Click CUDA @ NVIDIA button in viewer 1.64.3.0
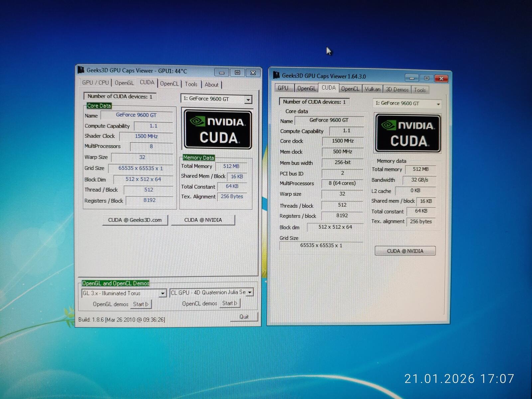This screenshot has height=399, width=532. point(405,251)
